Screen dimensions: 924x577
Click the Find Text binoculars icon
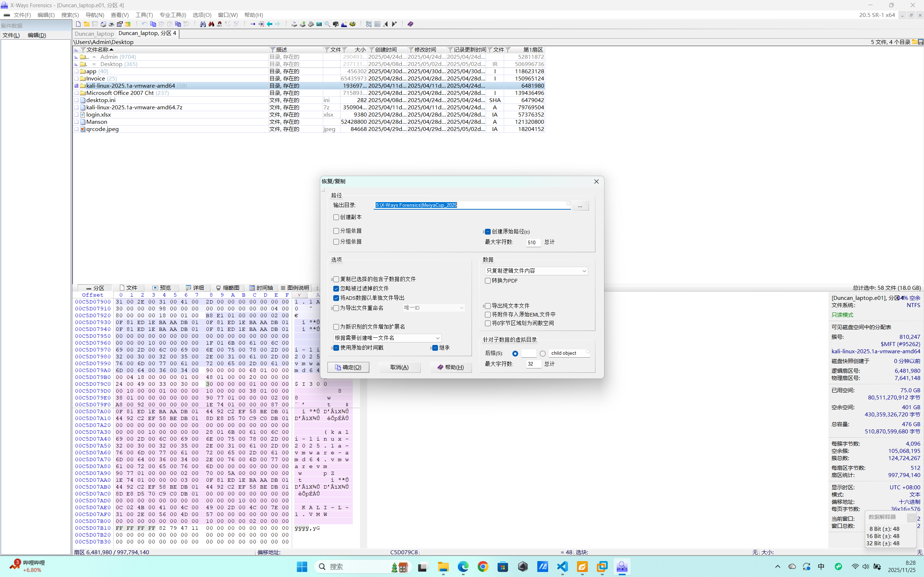click(x=203, y=24)
